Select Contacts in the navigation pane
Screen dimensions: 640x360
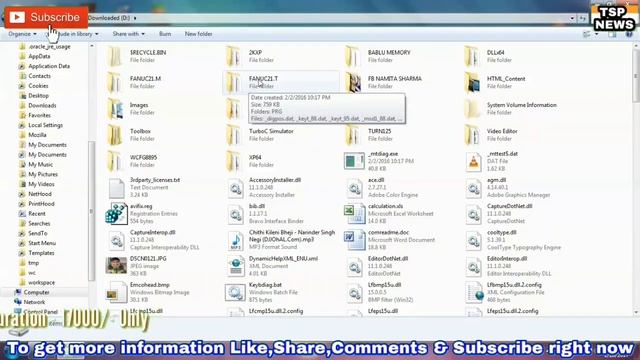(39, 76)
